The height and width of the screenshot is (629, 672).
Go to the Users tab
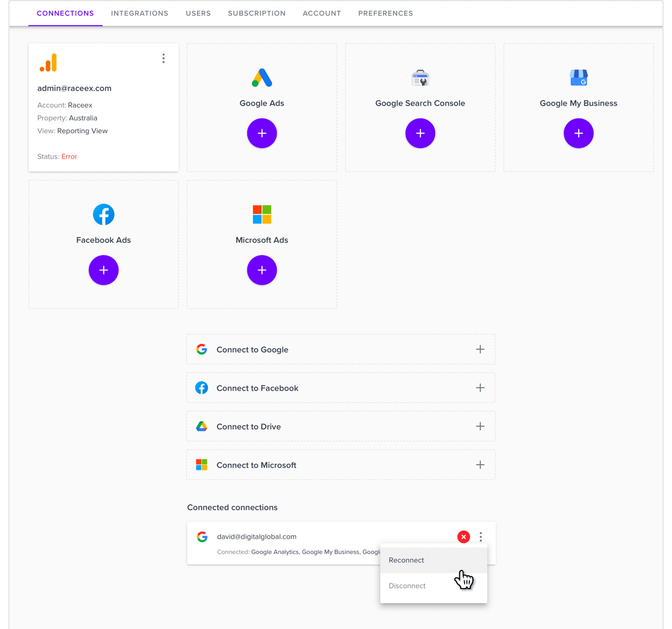point(198,13)
